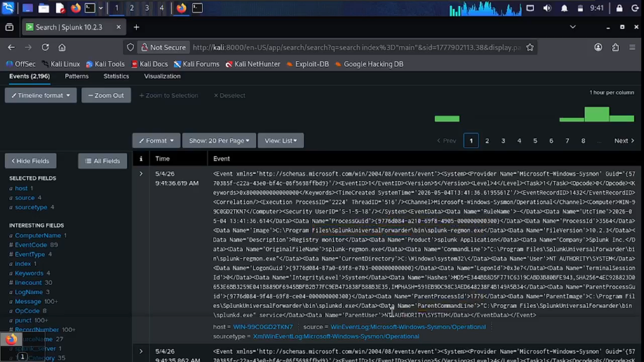Open the All Fields button

pyautogui.click(x=103, y=161)
